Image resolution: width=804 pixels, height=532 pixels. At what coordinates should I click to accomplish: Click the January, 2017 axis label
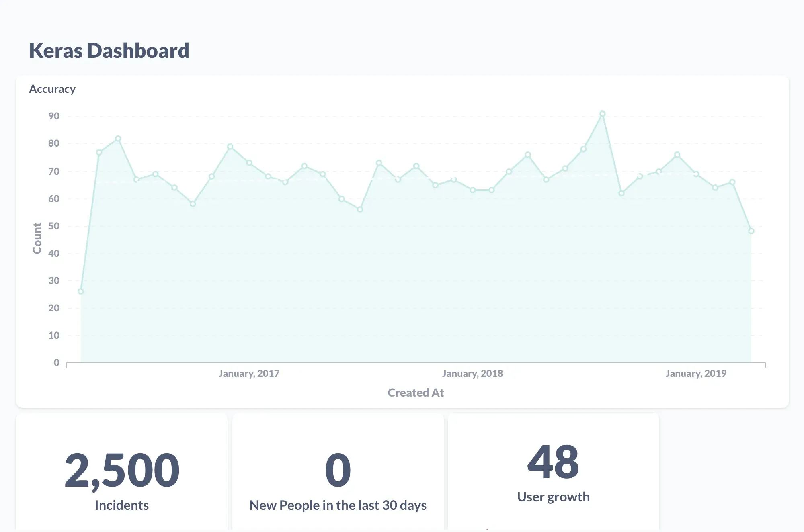coord(249,374)
